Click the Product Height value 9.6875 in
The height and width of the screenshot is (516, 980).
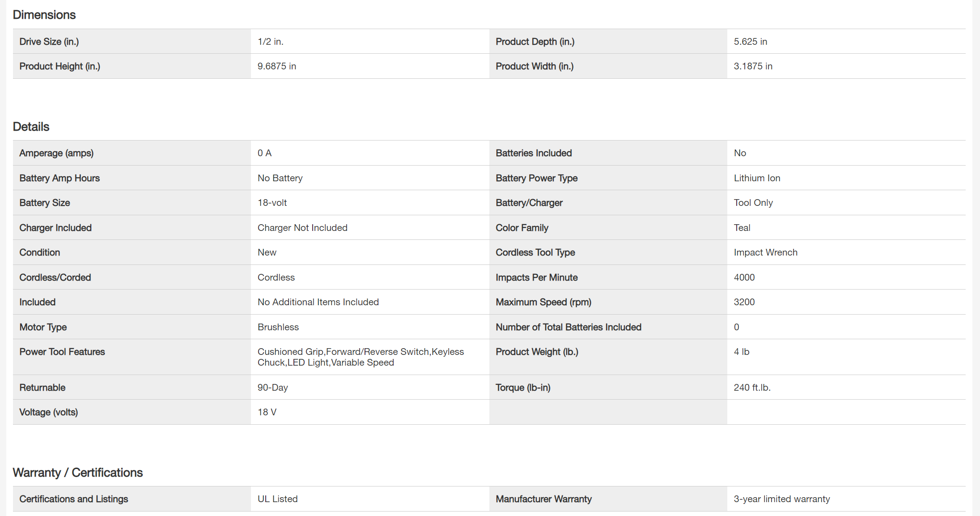(277, 66)
